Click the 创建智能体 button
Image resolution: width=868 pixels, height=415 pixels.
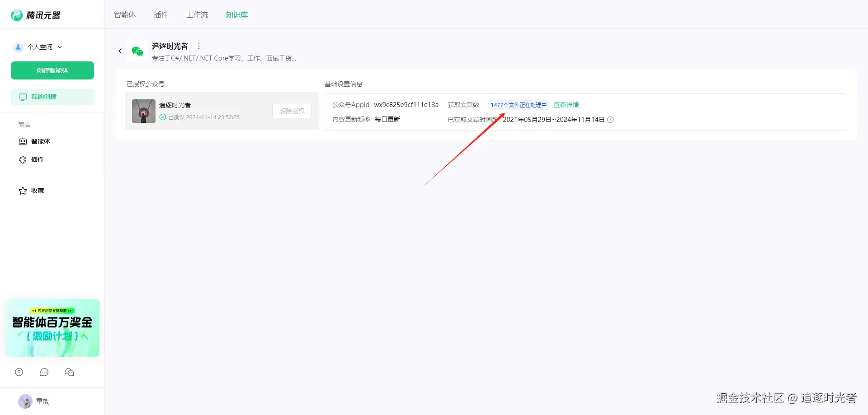pos(52,70)
